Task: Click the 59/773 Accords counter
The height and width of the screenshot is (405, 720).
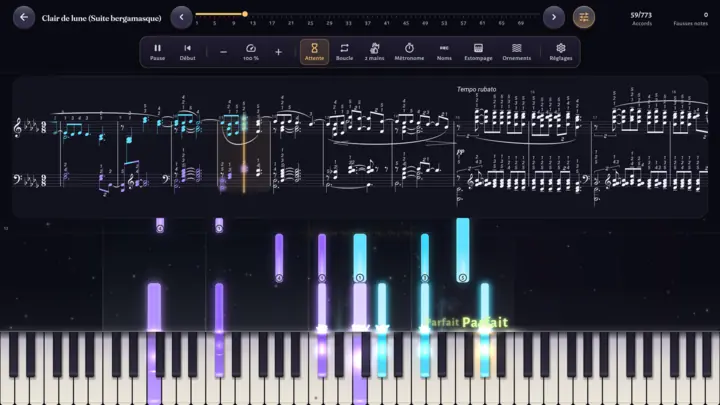Action: 641,18
